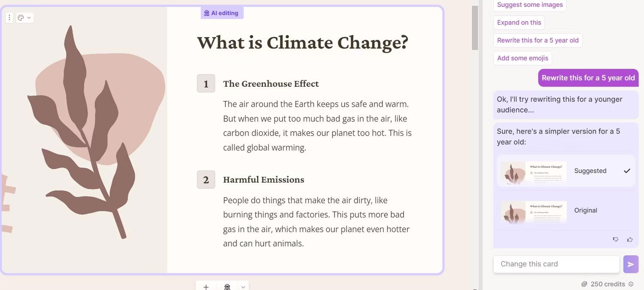Image resolution: width=644 pixels, height=290 pixels.
Task: Add a new card with the plus icon
Action: [206, 287]
